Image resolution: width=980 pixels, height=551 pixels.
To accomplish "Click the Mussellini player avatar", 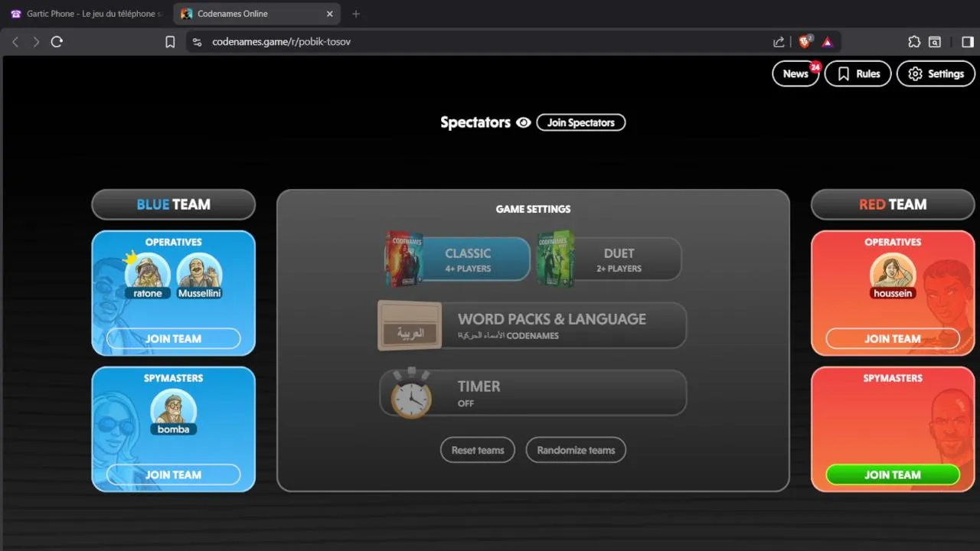I will point(199,275).
